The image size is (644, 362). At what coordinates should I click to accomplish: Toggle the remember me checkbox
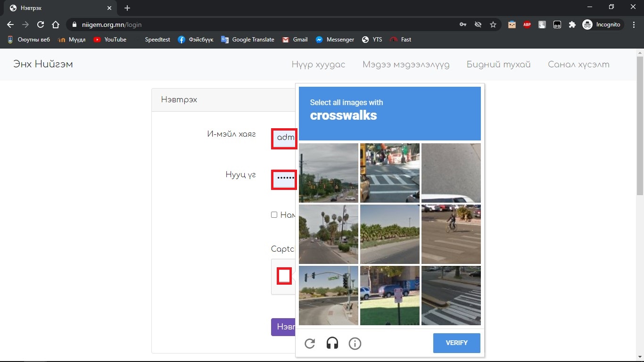tap(274, 215)
